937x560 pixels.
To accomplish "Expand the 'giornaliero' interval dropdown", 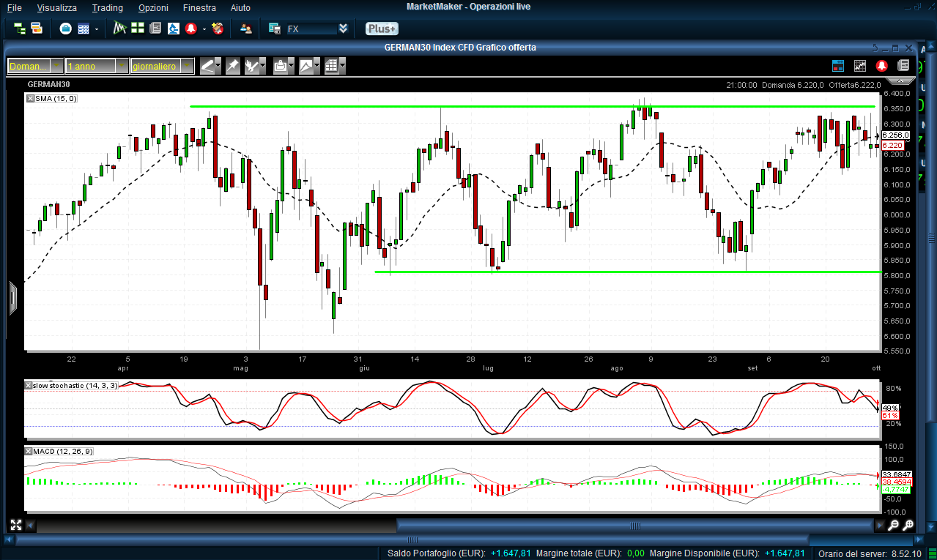I will click(188, 66).
